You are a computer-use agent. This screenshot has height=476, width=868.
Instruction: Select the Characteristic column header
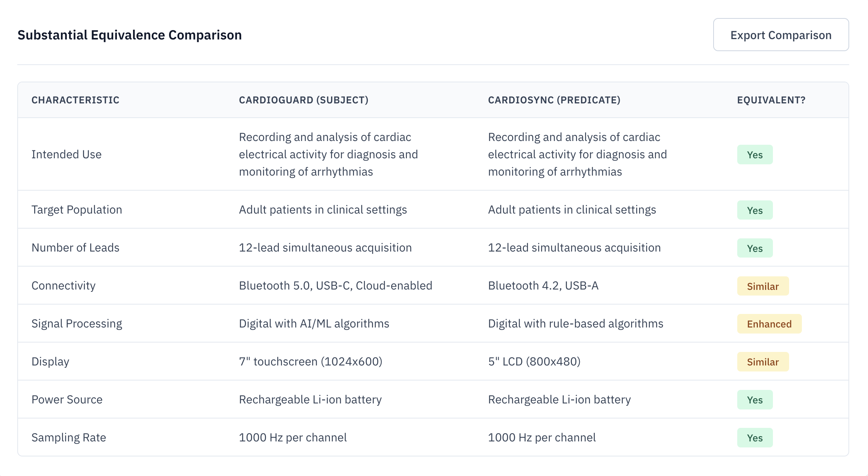75,100
